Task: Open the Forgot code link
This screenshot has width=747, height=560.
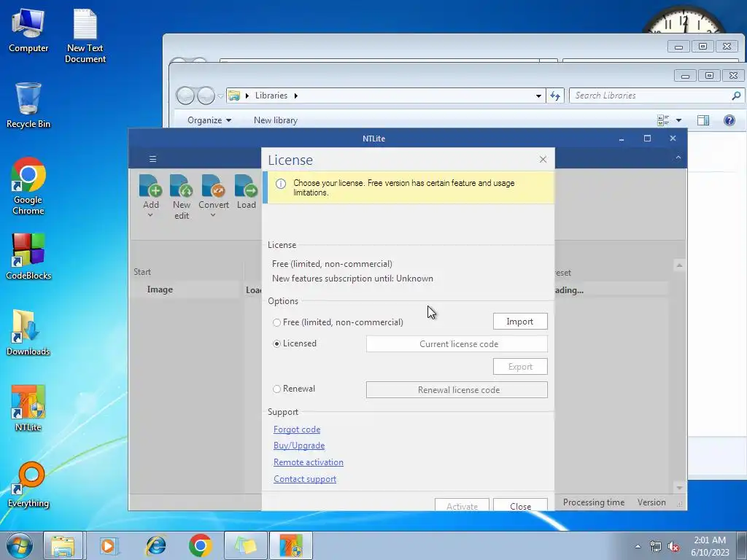Action: tap(297, 429)
